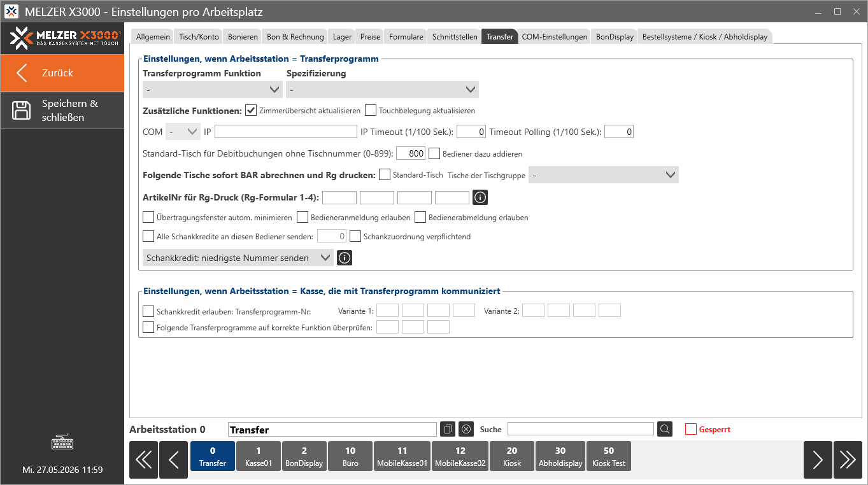Click the clear workstation name icon
The width and height of the screenshot is (868, 485).
coord(466,429)
